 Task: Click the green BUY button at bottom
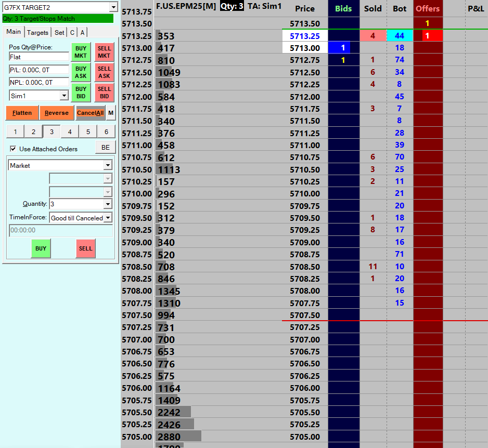click(41, 248)
